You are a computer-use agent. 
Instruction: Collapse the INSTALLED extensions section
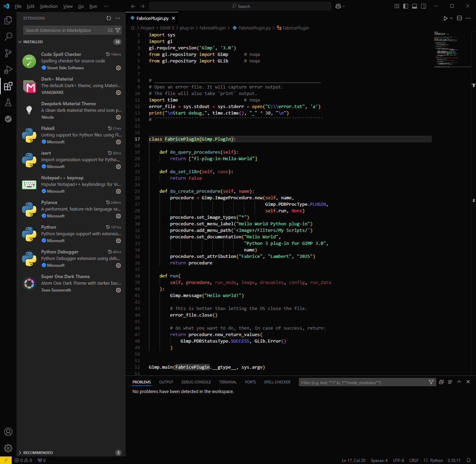tap(33, 42)
